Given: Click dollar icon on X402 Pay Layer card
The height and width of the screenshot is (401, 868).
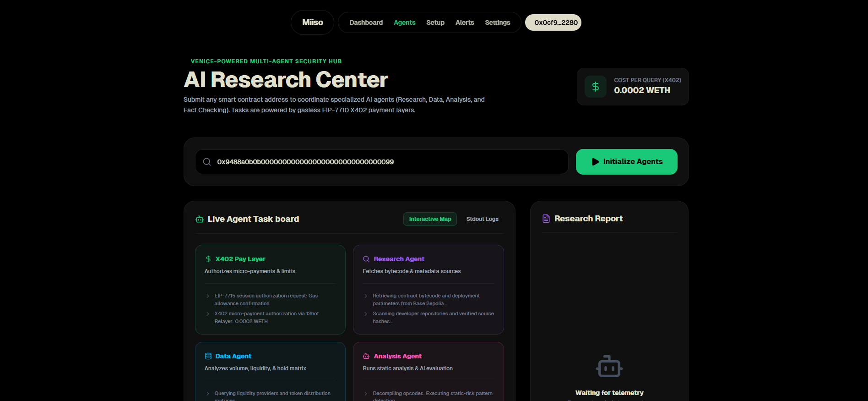Looking at the screenshot, I should click(x=208, y=259).
